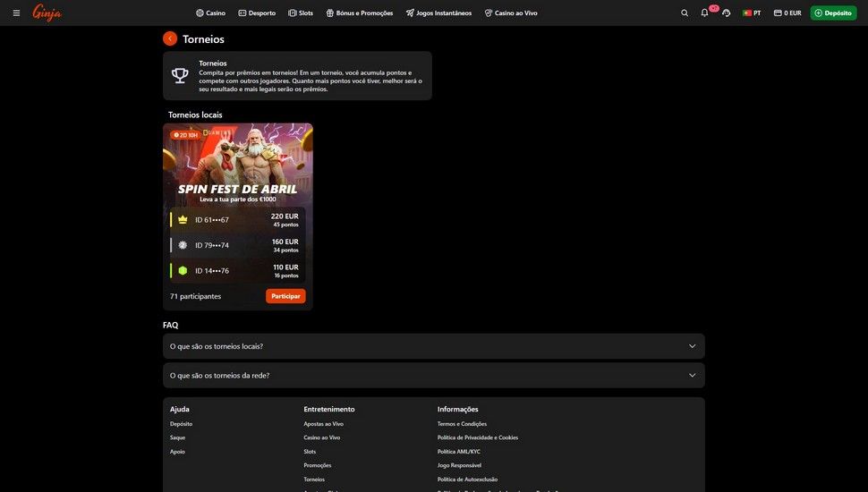Open the Termos e Condições footer link

coord(462,424)
